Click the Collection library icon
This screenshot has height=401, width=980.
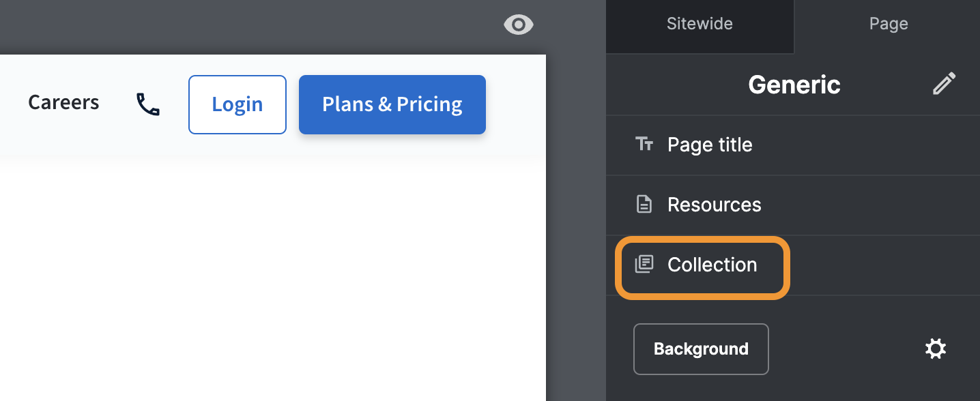click(x=644, y=265)
